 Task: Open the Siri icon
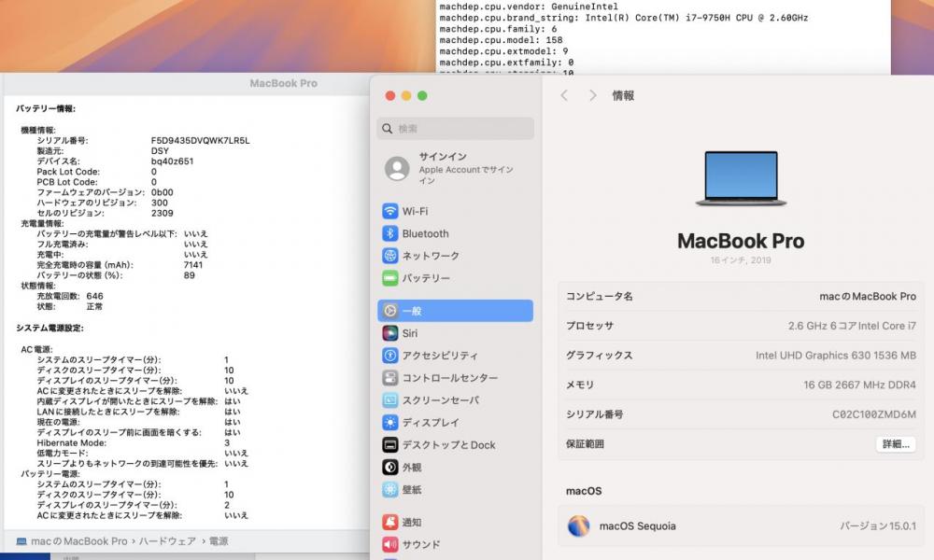[x=390, y=333]
